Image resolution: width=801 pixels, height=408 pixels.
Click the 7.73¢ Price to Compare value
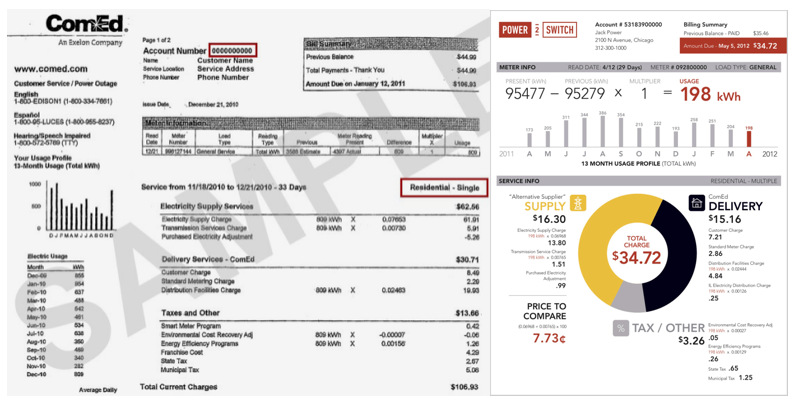tap(549, 338)
